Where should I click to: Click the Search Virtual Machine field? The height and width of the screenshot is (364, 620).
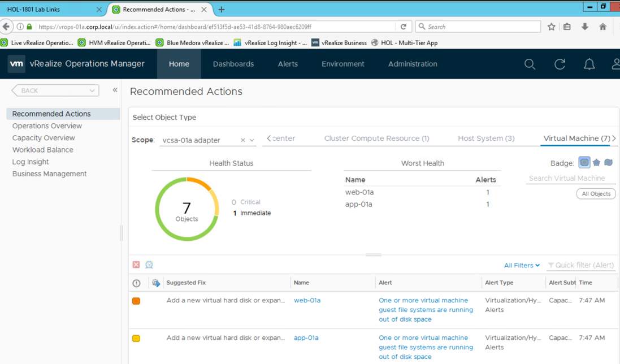coord(571,179)
